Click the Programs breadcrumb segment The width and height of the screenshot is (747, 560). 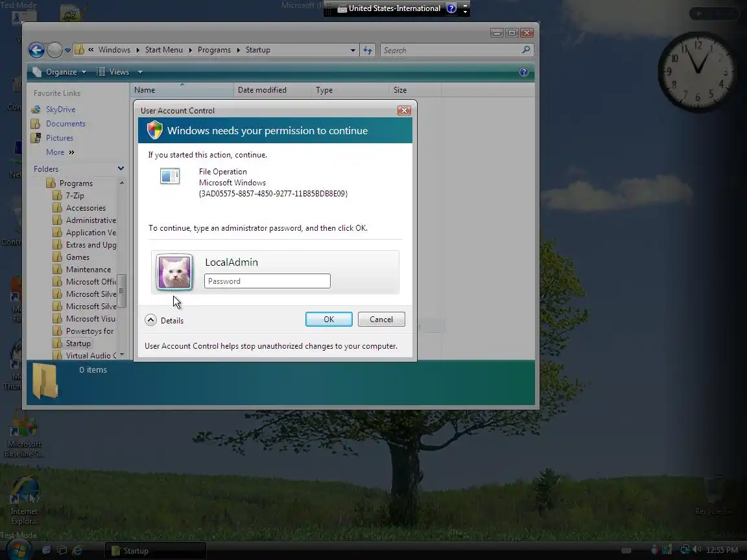click(x=214, y=50)
